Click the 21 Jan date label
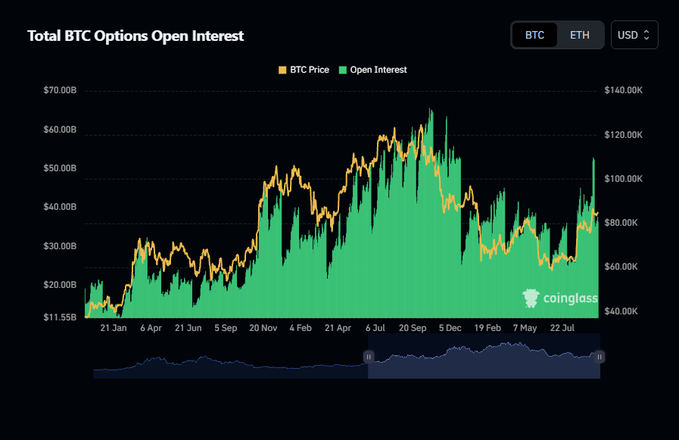This screenshot has width=679, height=440. 113,328
